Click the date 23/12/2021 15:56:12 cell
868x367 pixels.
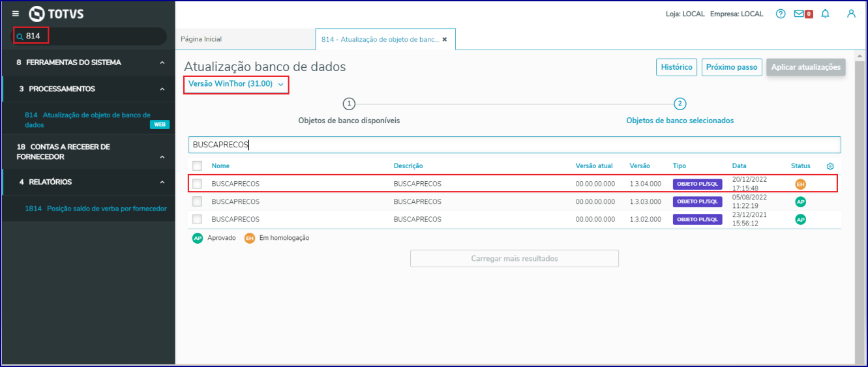click(750, 220)
